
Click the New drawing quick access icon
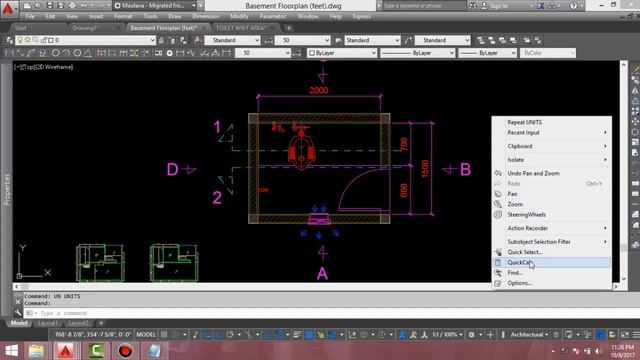27,6
